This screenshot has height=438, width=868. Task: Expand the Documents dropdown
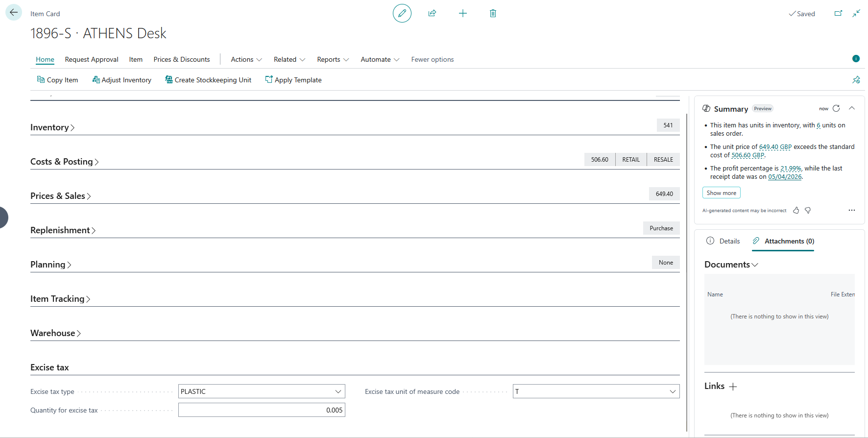point(731,265)
